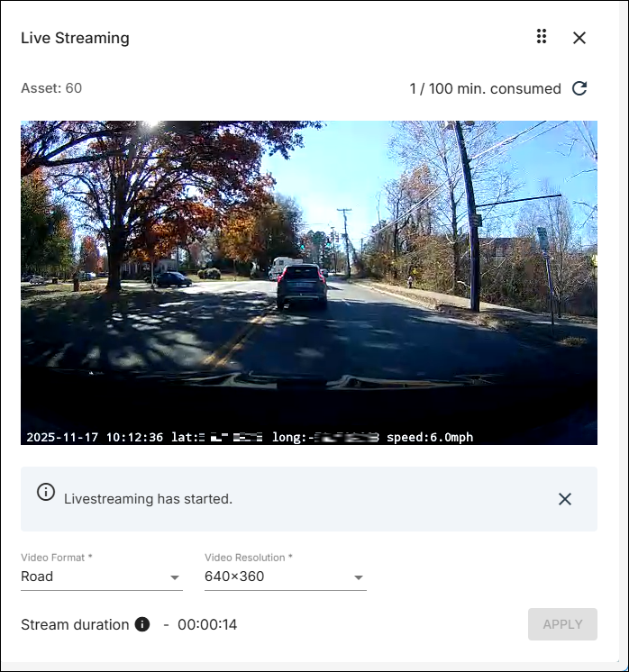This screenshot has height=672, width=629.
Task: Click the Asset: 60 label
Action: (51, 88)
